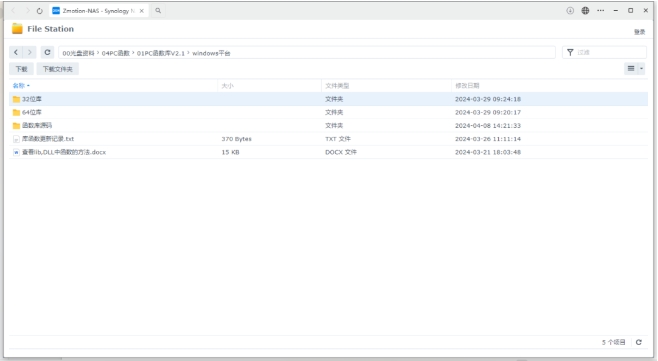The width and height of the screenshot is (658, 361).
Task: Click the File Station forward navigation arrow
Action: tap(29, 52)
